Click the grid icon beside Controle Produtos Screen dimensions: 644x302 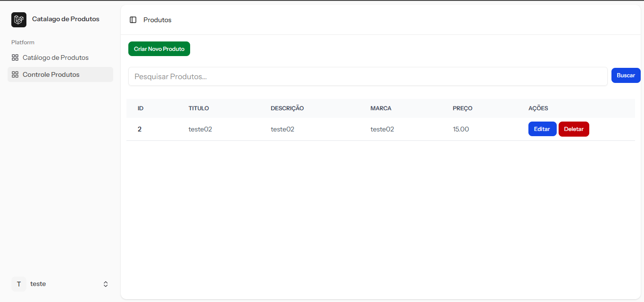(15, 74)
